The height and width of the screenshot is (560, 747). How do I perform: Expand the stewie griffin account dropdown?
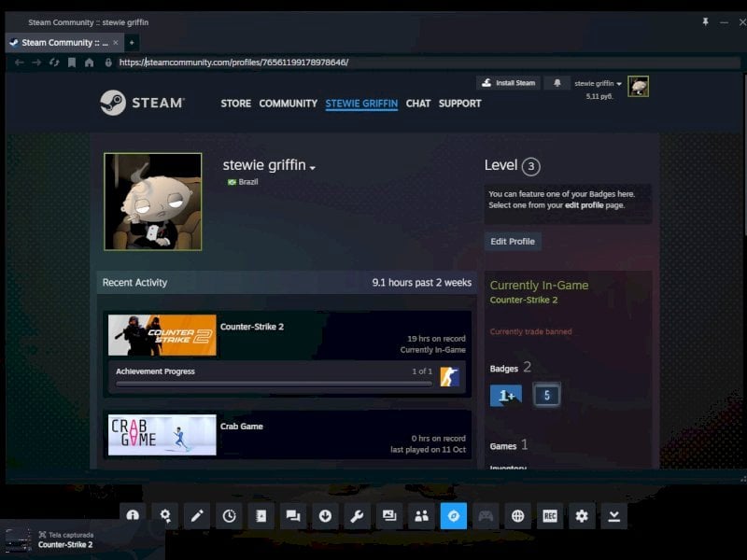(x=598, y=83)
